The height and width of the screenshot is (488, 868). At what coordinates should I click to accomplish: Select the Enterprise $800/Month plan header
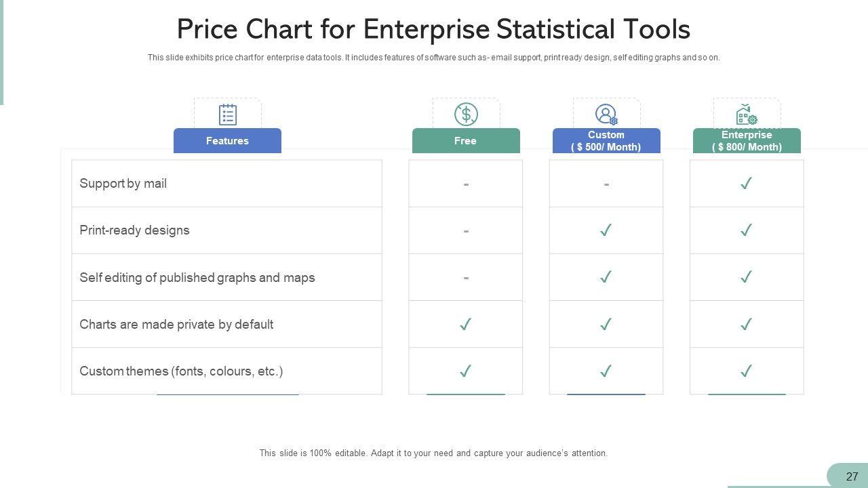747,141
